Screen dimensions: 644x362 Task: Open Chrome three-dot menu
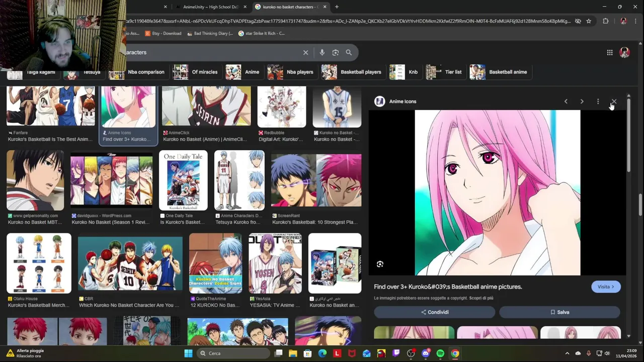[x=634, y=21]
